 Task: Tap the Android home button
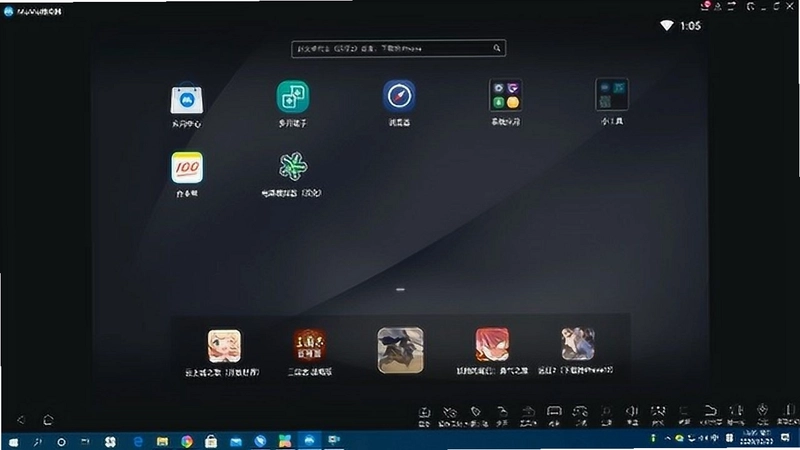tap(48, 420)
